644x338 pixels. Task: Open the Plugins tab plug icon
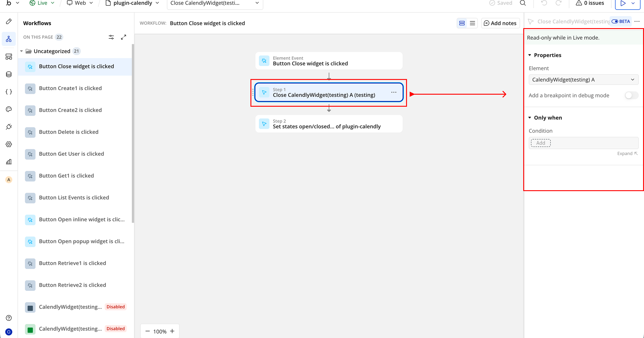(9, 127)
